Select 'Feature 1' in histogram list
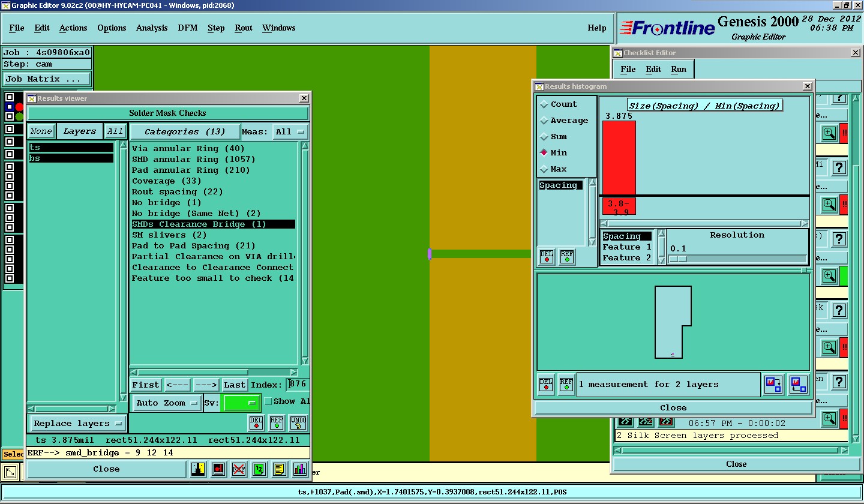The image size is (864, 504). click(x=628, y=247)
